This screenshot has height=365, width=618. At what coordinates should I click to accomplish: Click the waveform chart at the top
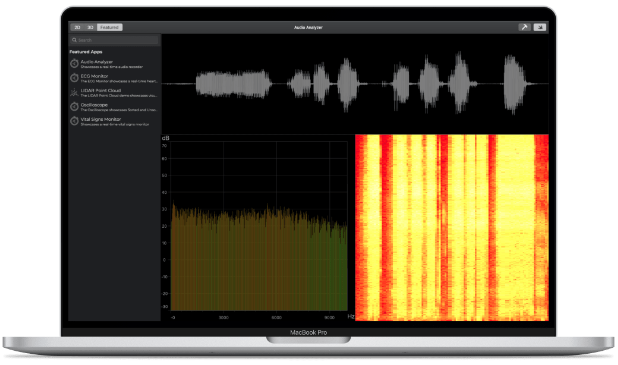click(x=355, y=84)
